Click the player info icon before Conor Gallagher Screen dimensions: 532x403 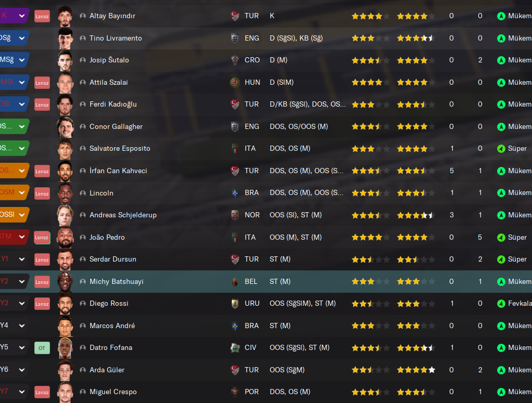[82, 126]
